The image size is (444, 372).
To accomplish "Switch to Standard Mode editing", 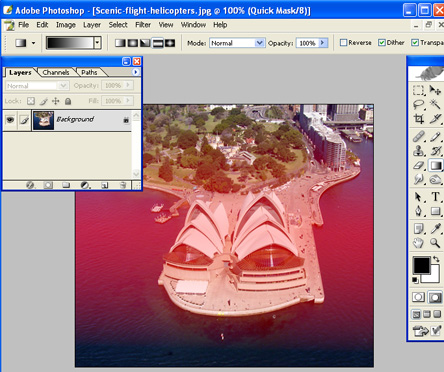I will click(418, 297).
